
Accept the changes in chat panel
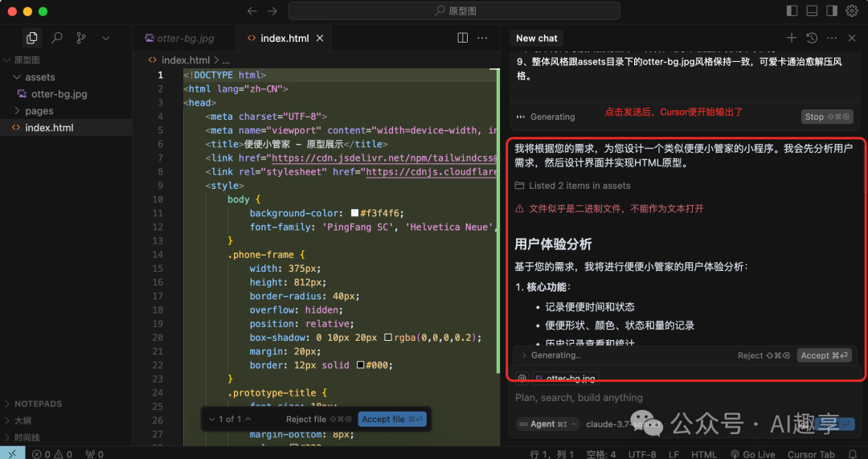824,355
